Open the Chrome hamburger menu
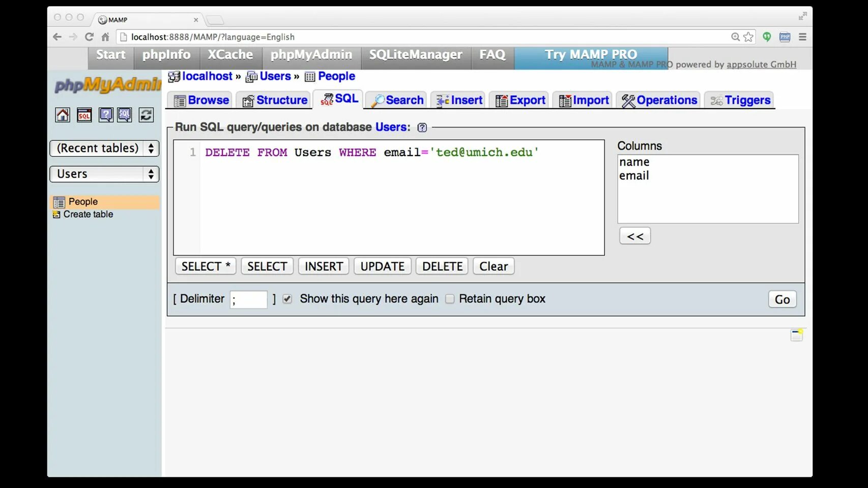The height and width of the screenshot is (488, 868). 802,37
